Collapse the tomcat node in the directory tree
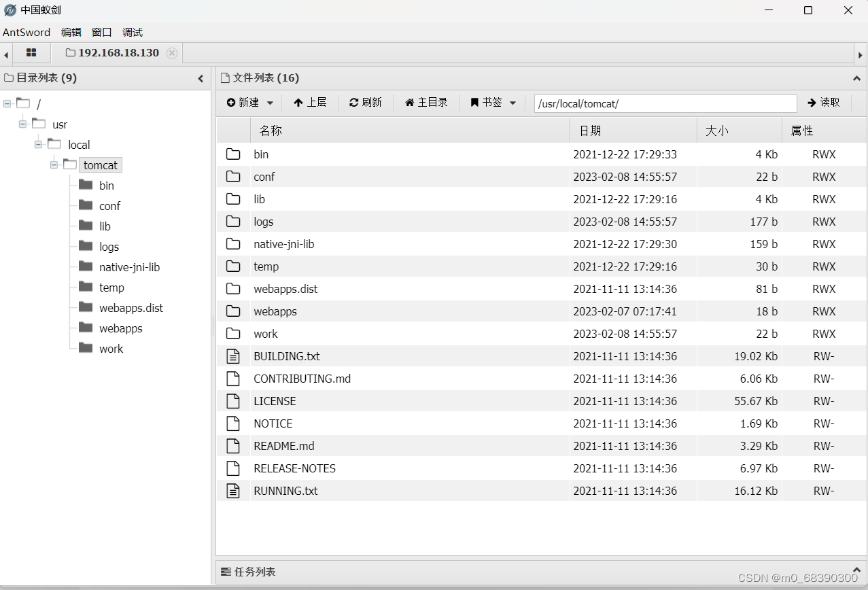This screenshot has height=590, width=868. (54, 164)
